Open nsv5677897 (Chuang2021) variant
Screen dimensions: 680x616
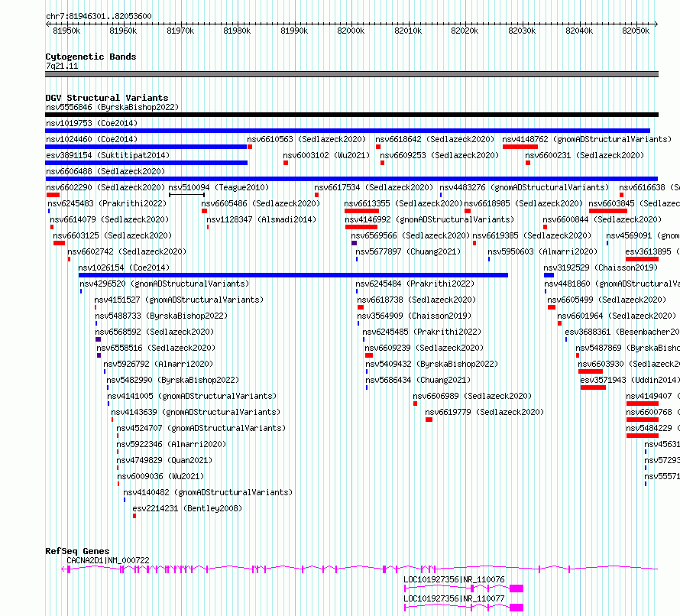coord(408,251)
